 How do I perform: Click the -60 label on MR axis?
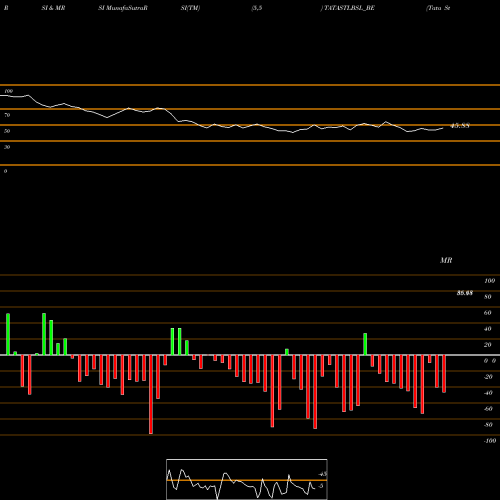point(488,409)
